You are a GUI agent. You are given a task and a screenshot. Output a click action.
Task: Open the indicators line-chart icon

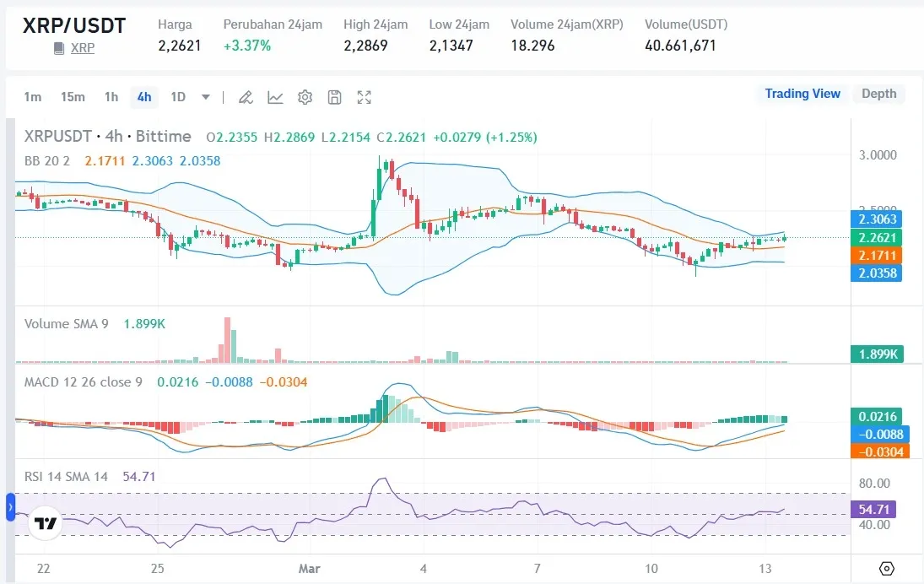click(x=275, y=97)
